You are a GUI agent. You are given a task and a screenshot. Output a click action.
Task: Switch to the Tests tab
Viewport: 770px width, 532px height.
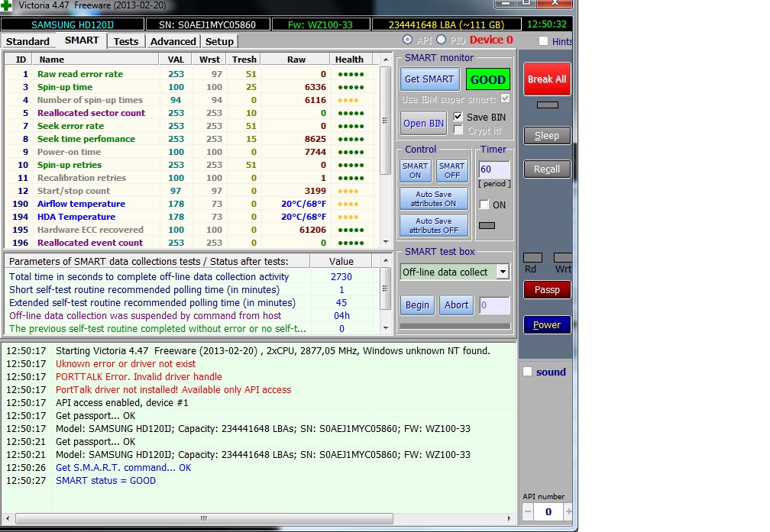(126, 41)
